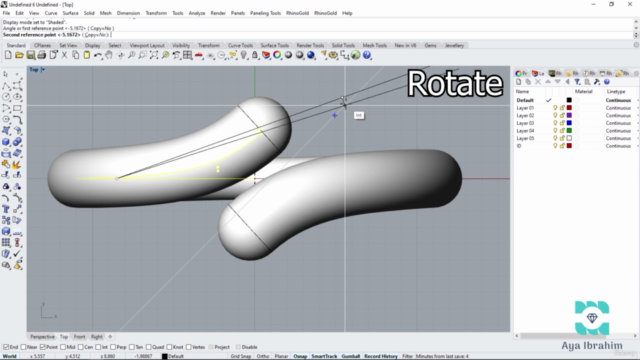Click the Move layer down triangle icon
Screen dimensions: 640x360
(x=558, y=82)
